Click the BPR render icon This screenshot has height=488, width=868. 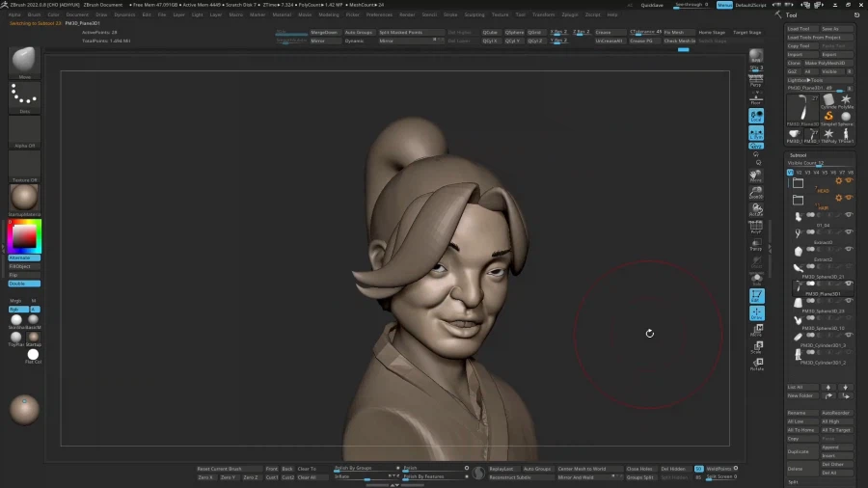pyautogui.click(x=756, y=58)
